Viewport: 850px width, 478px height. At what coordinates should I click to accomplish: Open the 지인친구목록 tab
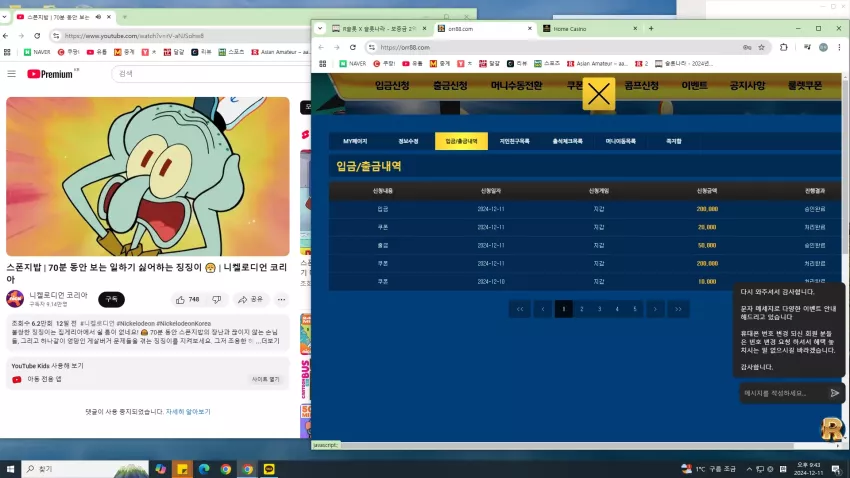[x=514, y=141]
